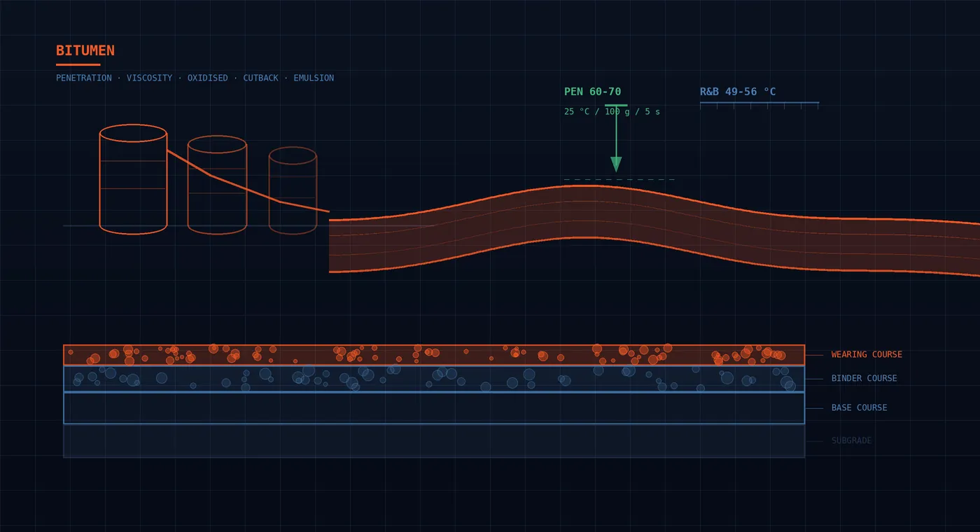Click the word EMULSION
Image resolution: width=980 pixels, height=532 pixels.
pyautogui.click(x=314, y=78)
